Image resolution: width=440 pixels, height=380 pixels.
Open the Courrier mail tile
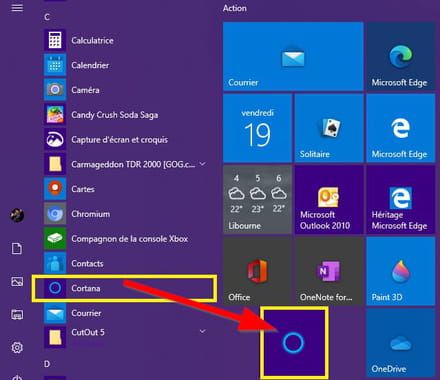coord(293,56)
